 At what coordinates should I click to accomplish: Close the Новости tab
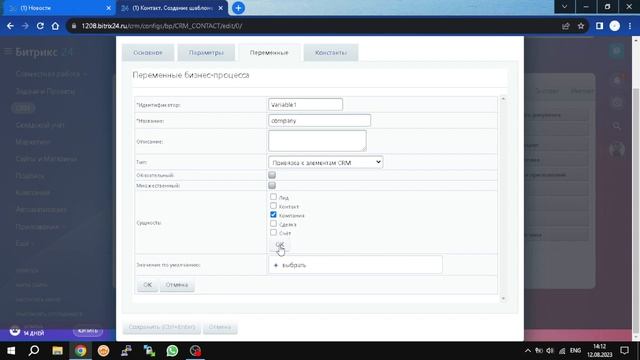click(x=109, y=8)
